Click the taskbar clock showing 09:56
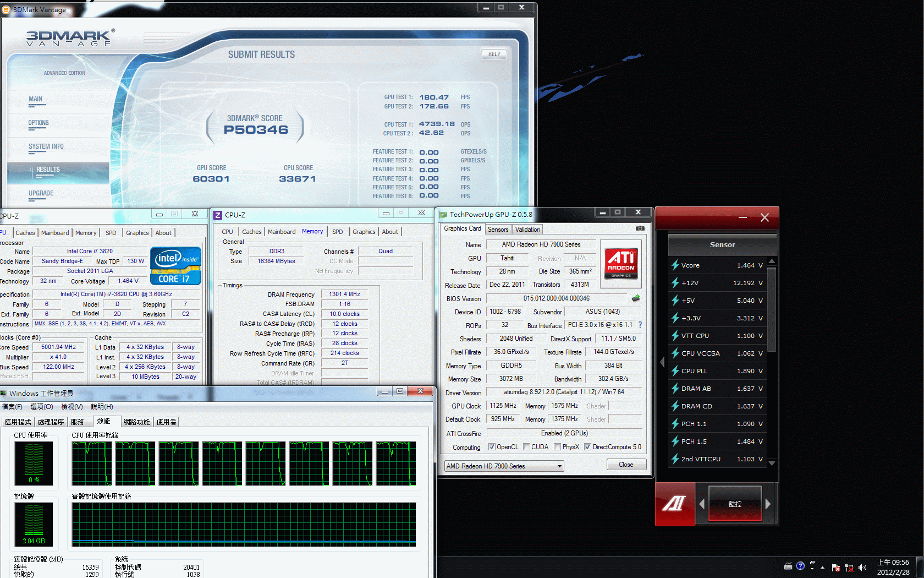Viewport: 924px width, 578px height. click(x=893, y=568)
